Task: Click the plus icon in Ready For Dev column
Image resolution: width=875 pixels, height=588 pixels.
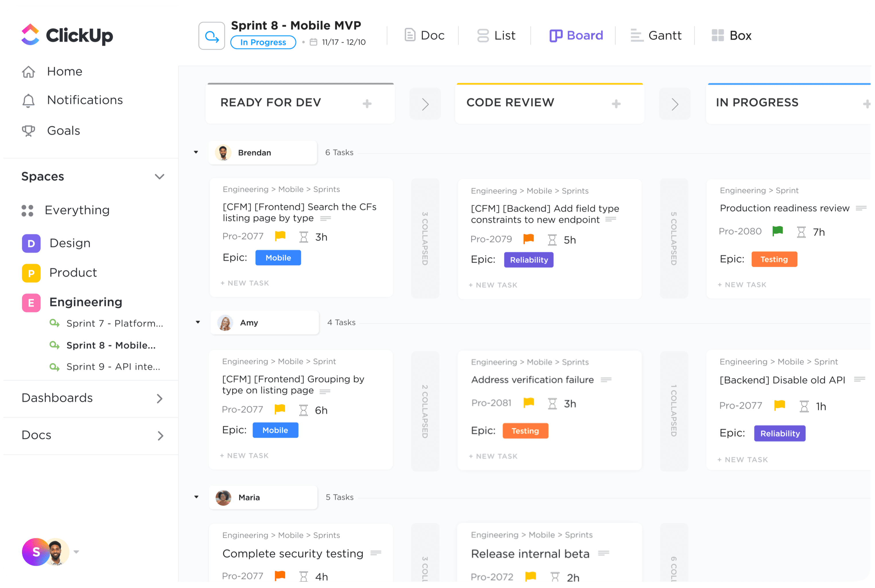Action: click(367, 104)
